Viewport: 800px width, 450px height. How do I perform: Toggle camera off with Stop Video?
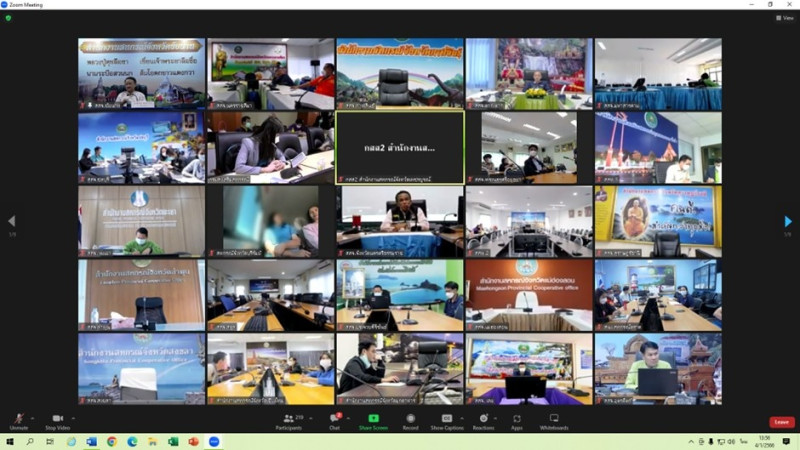[x=57, y=420]
